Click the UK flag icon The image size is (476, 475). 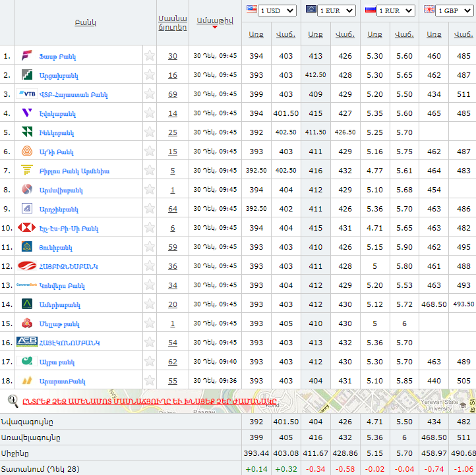pyautogui.click(x=429, y=9)
